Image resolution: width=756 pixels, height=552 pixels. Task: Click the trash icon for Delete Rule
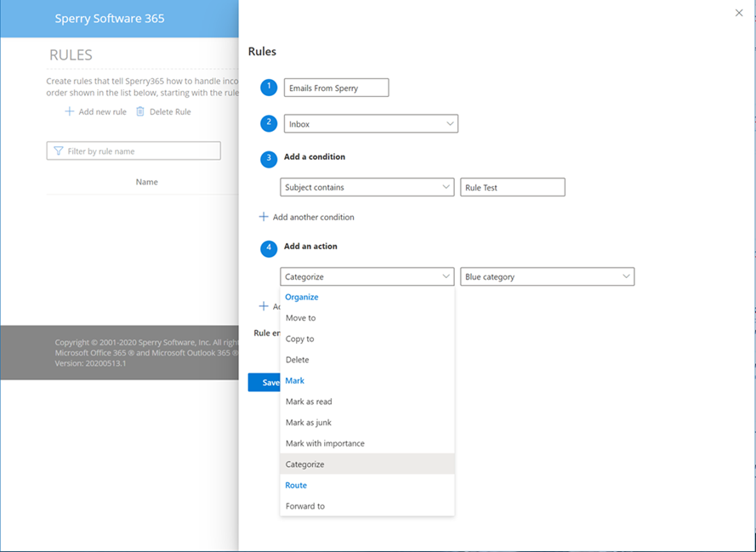139,111
